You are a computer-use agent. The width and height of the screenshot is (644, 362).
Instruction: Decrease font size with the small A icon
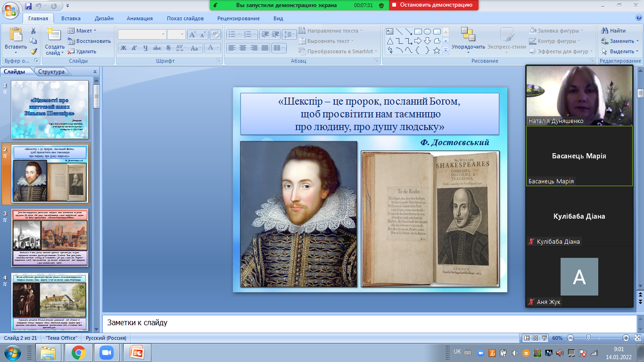(203, 34)
